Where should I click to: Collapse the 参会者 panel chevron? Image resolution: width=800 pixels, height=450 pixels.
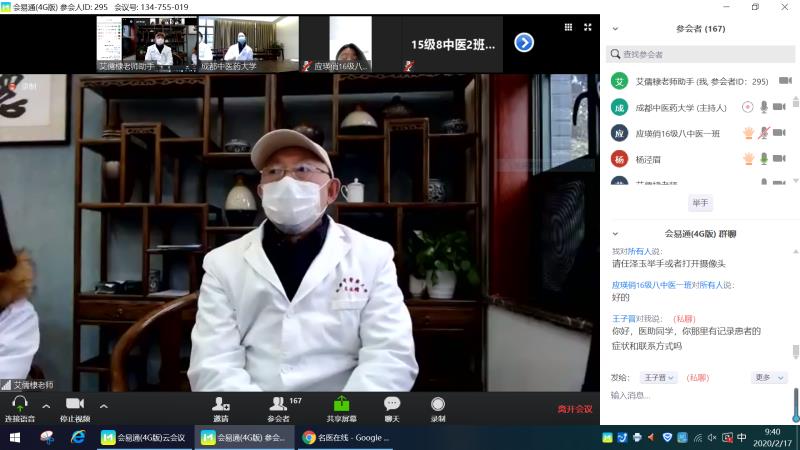[x=615, y=29]
